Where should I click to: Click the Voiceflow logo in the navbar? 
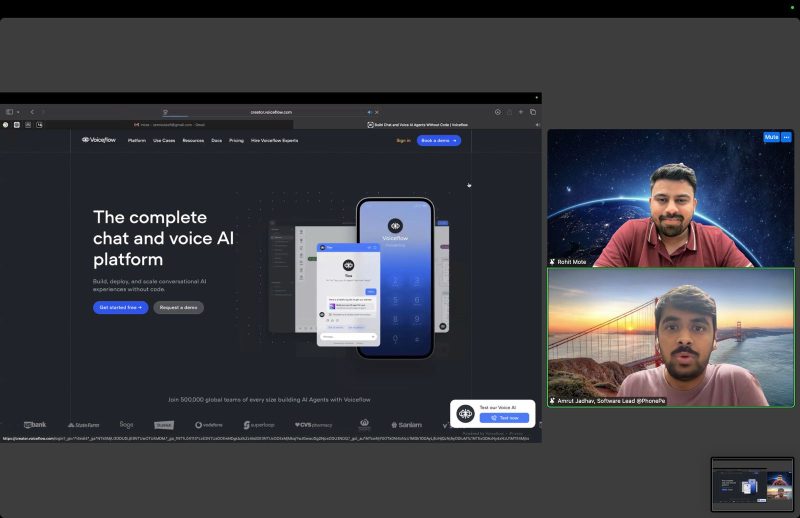[99, 140]
